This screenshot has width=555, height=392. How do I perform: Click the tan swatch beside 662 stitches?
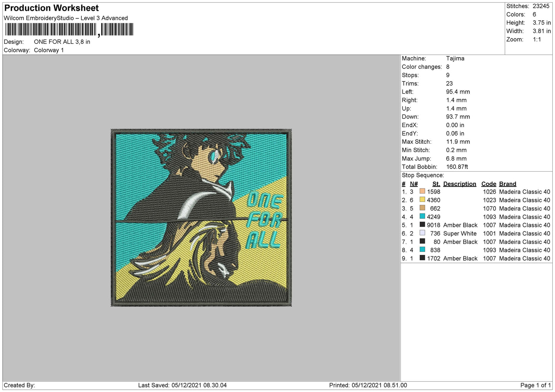pyautogui.click(x=422, y=208)
